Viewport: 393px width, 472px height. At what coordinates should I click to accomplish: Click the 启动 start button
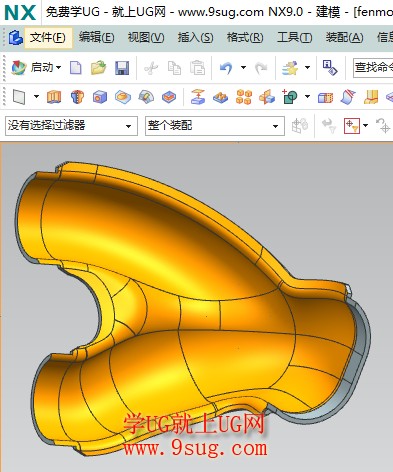pyautogui.click(x=36, y=68)
